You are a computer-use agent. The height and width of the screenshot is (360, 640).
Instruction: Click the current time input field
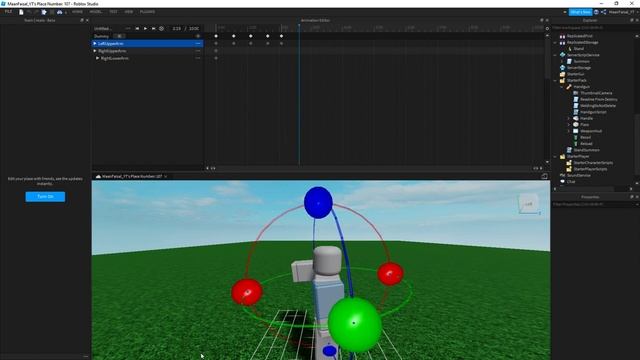(x=176, y=29)
